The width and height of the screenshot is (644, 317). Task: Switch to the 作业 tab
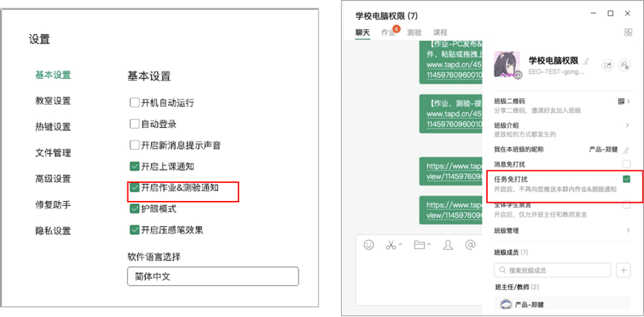tap(388, 33)
